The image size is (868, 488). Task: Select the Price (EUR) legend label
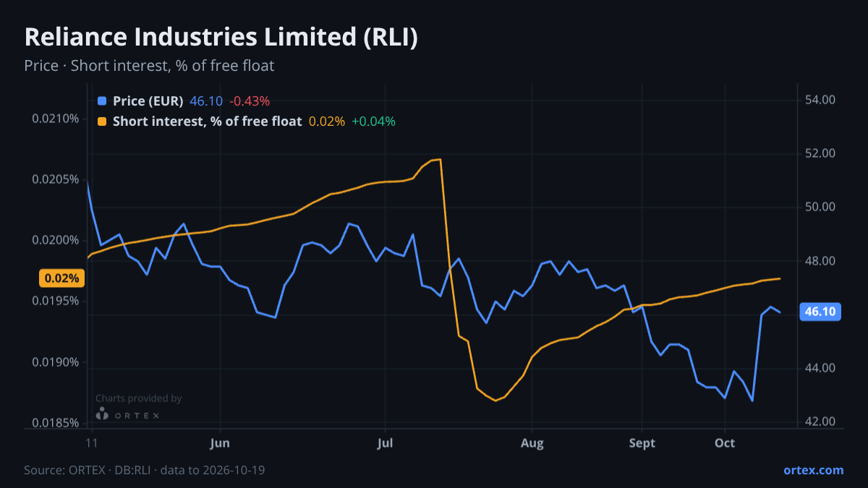pos(148,101)
